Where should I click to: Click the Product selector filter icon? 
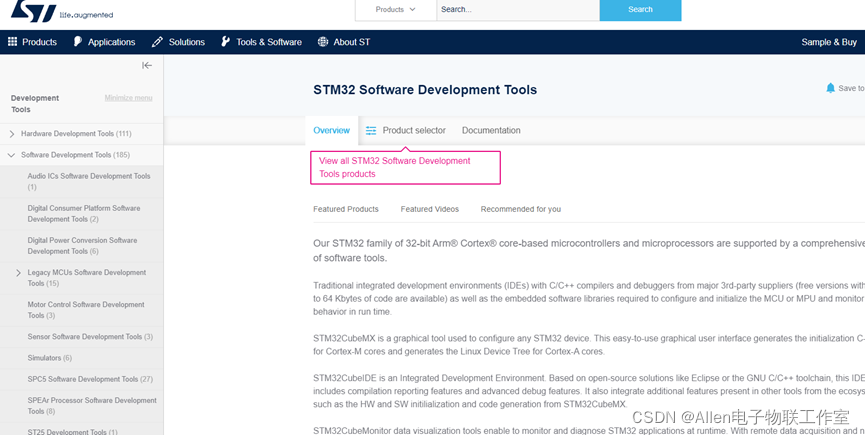(x=371, y=131)
